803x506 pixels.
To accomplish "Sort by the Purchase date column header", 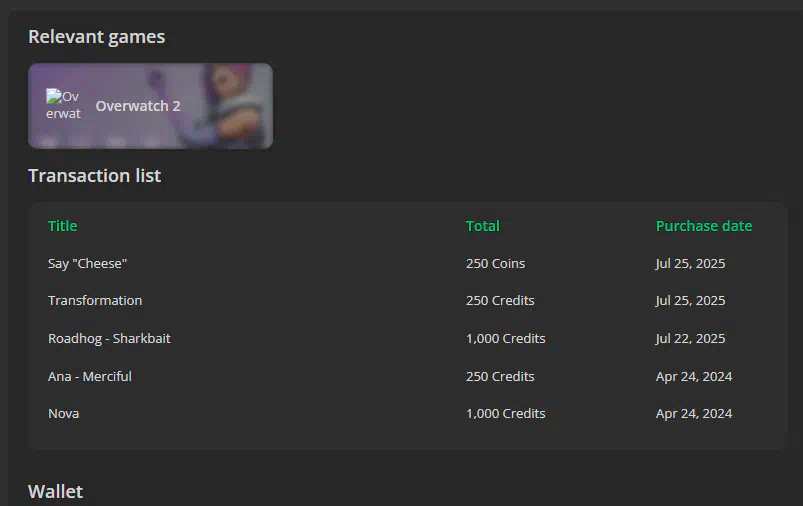I will [704, 226].
